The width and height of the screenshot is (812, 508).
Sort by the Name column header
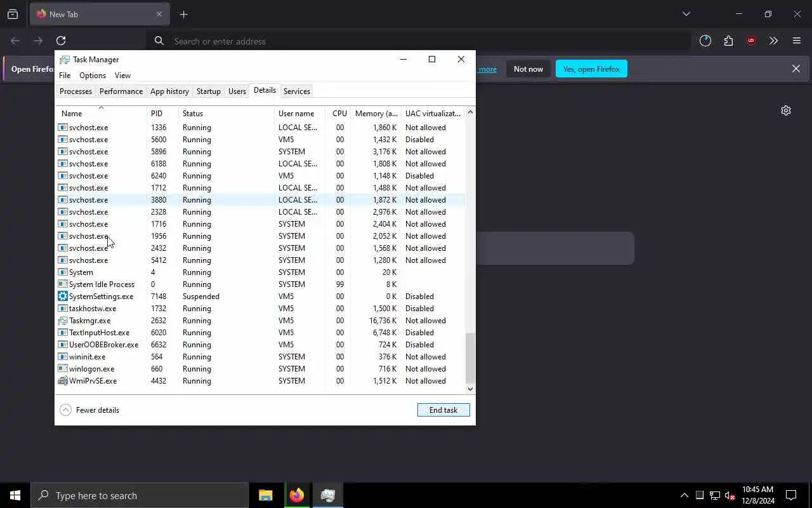101,113
